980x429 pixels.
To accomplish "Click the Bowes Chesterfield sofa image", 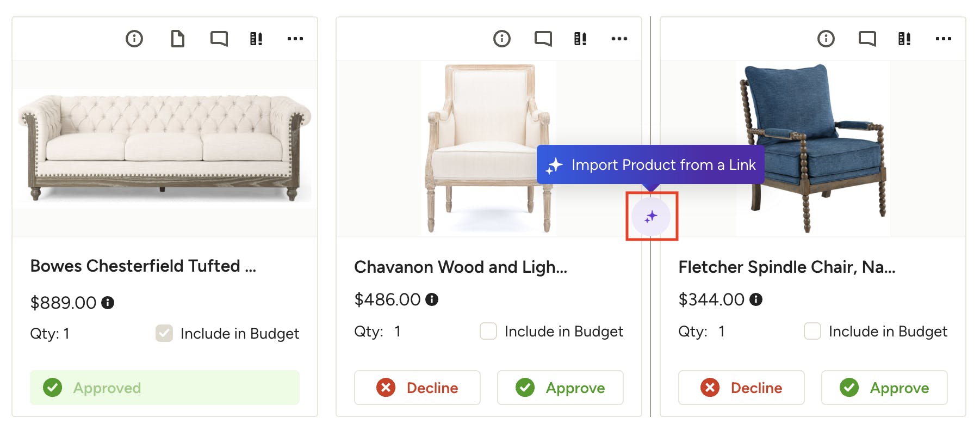I will pyautogui.click(x=165, y=147).
